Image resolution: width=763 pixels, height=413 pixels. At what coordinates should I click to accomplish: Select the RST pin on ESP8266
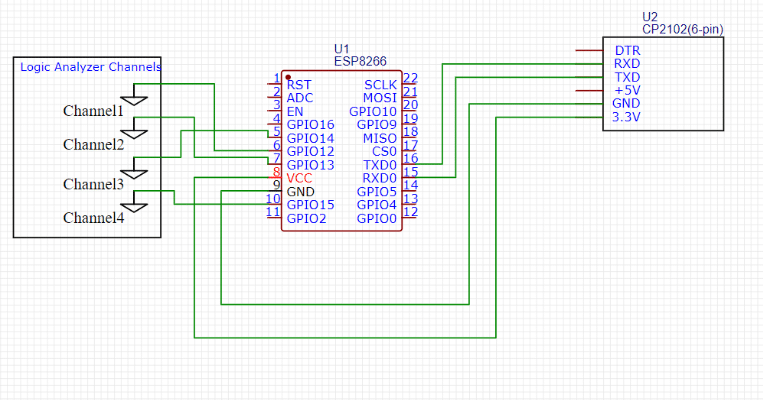click(x=299, y=85)
